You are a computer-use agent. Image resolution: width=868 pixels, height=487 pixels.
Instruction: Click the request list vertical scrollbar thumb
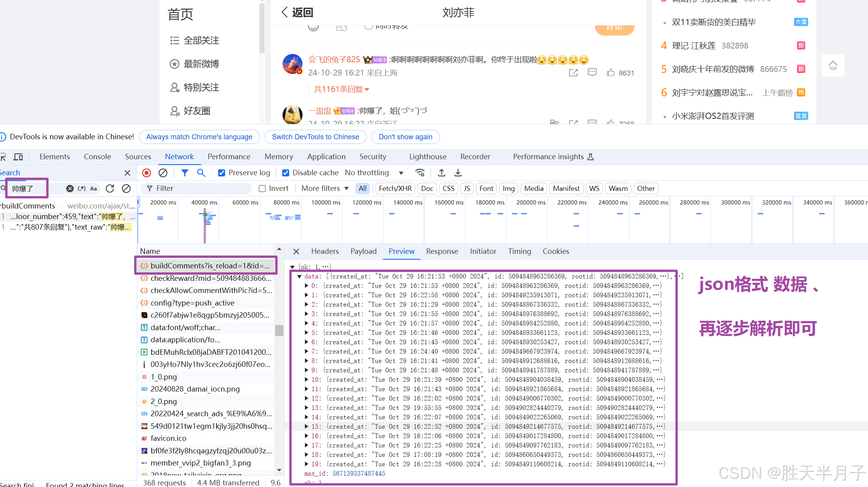279,331
